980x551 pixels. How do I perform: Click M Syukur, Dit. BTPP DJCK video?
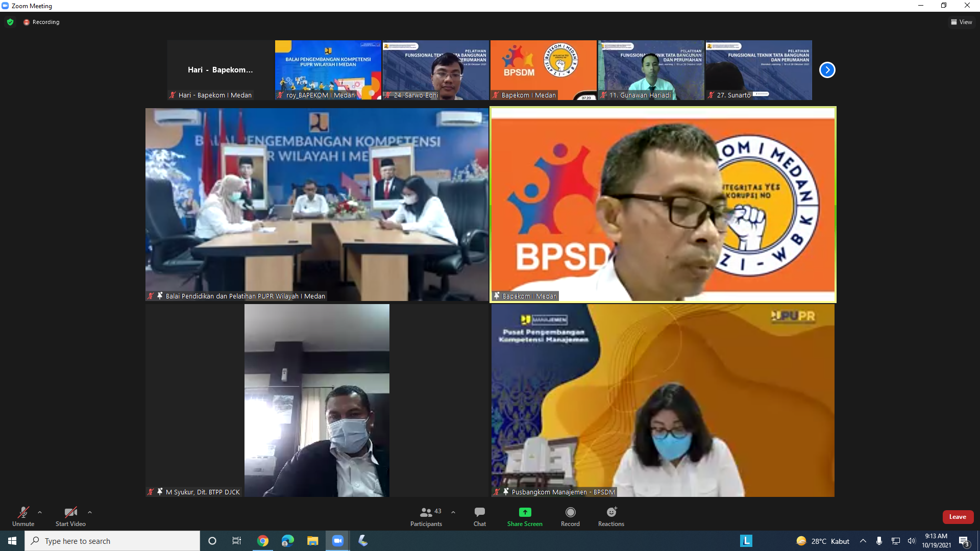[x=317, y=400]
